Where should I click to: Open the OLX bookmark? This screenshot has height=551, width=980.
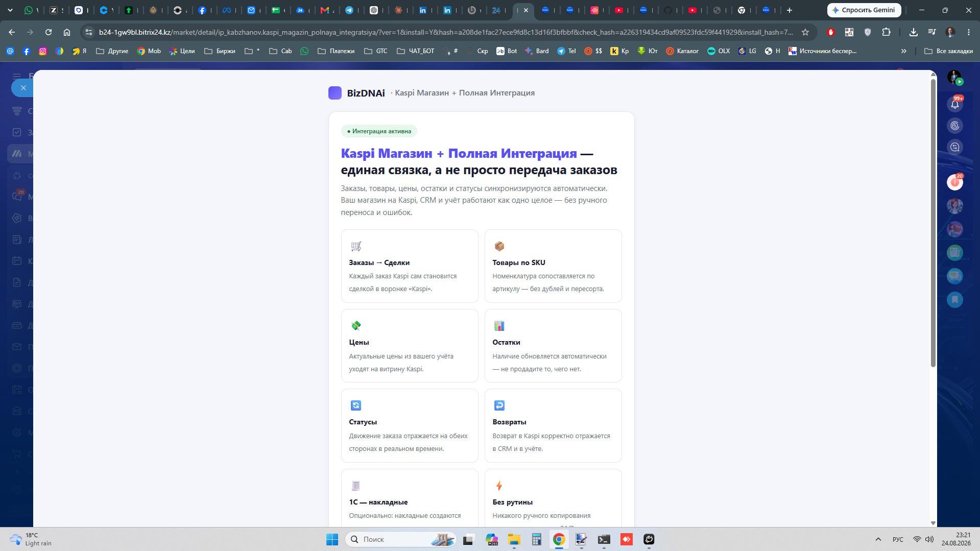coord(719,51)
